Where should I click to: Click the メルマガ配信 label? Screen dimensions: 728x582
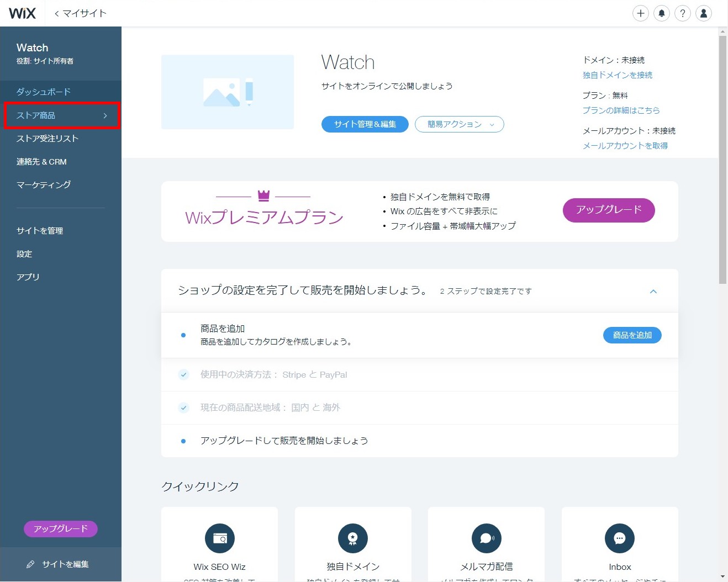(487, 567)
